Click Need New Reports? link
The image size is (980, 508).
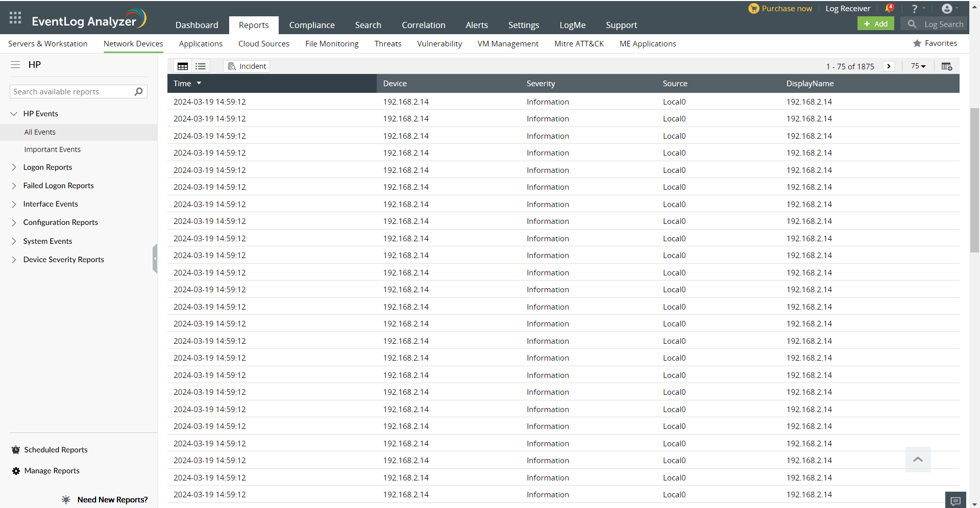112,500
